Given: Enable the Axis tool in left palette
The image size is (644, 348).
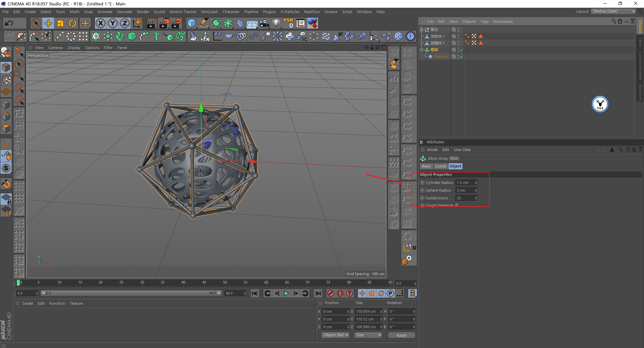Looking at the screenshot, I should [6, 144].
